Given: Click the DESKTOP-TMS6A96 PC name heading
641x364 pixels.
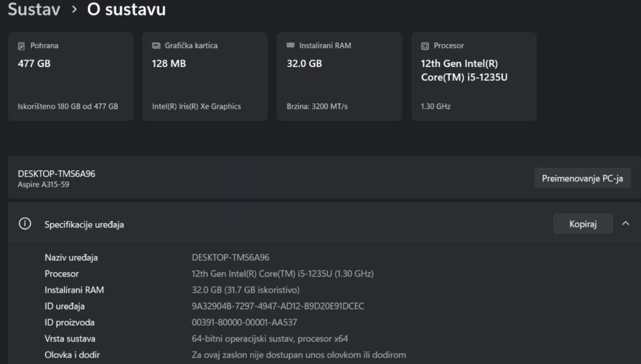Looking at the screenshot, I should click(x=56, y=174).
